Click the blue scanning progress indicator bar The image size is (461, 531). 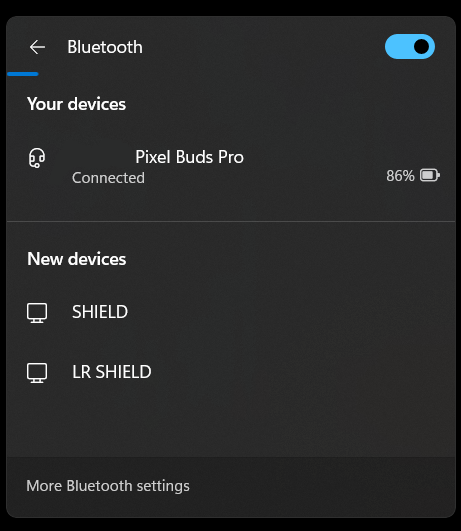coord(23,74)
